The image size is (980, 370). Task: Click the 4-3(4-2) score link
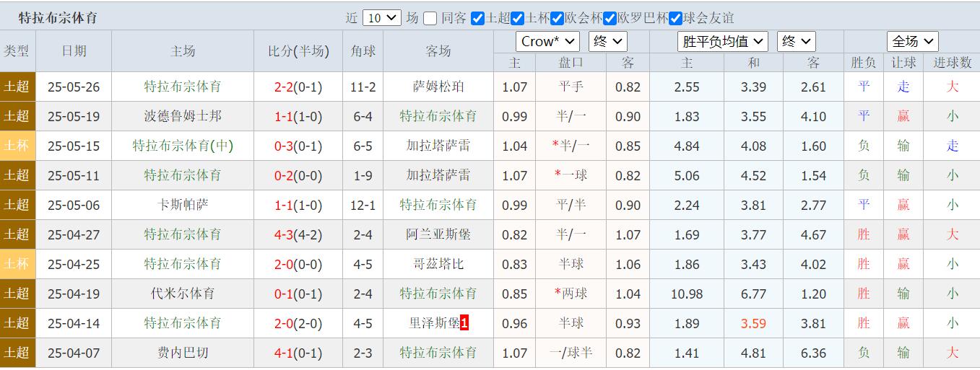(298, 234)
